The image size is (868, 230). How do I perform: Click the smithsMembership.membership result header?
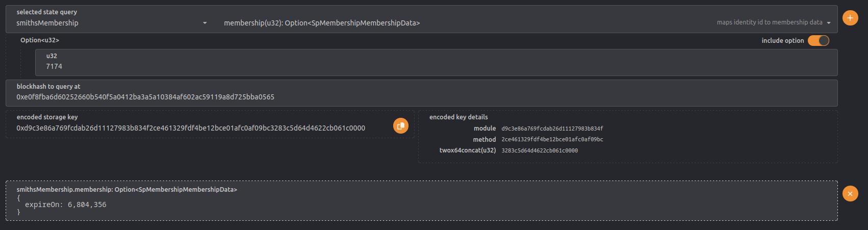(x=127, y=189)
